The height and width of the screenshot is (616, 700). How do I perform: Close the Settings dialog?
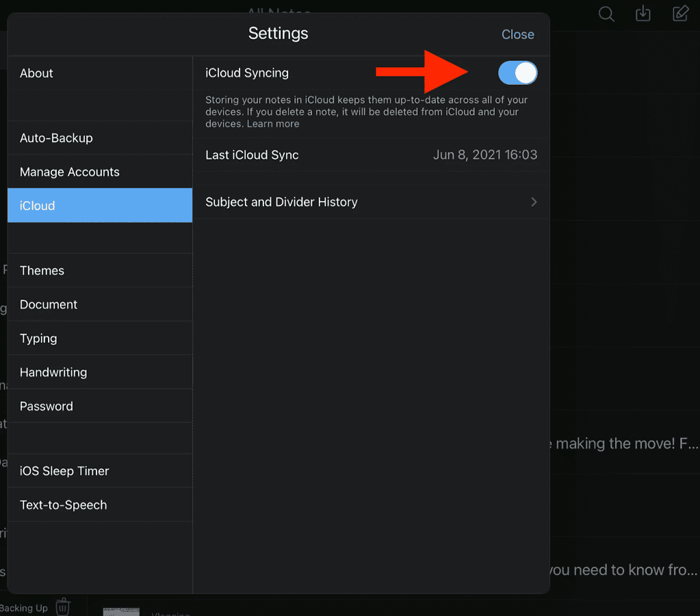517,34
